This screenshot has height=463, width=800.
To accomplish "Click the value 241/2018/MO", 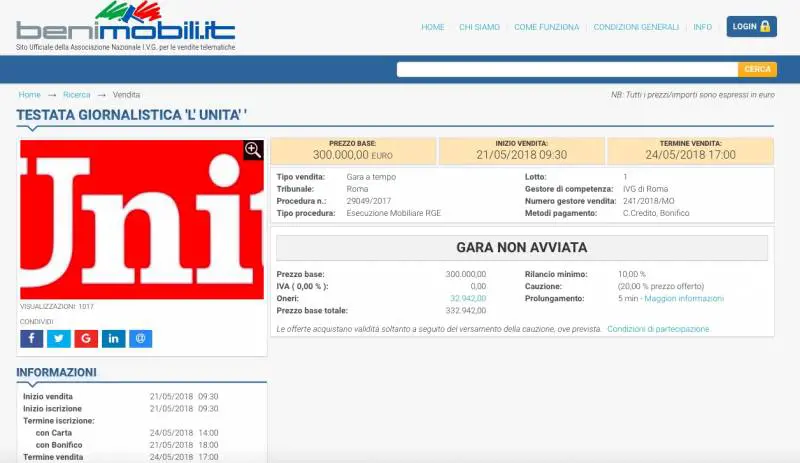I will click(x=648, y=201).
